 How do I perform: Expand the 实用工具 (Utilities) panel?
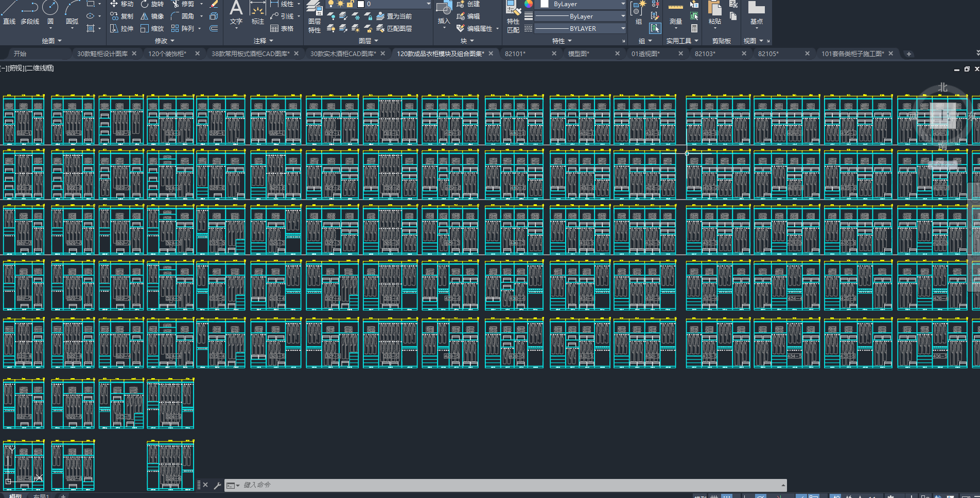(682, 41)
